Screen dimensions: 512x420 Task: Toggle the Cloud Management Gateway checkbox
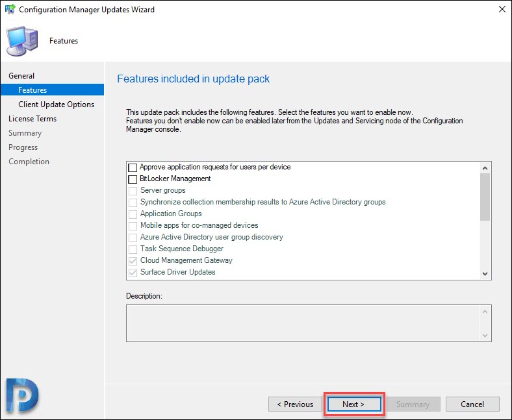133,260
